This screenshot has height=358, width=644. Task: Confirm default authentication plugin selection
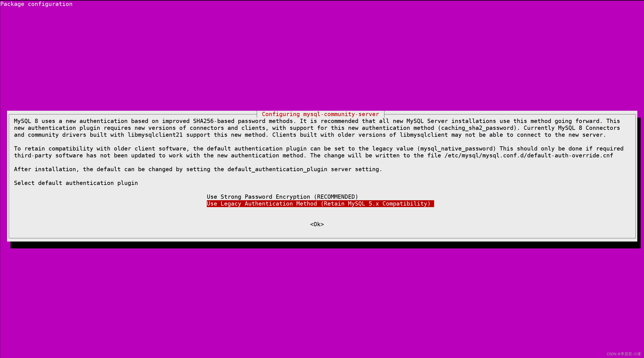click(317, 224)
